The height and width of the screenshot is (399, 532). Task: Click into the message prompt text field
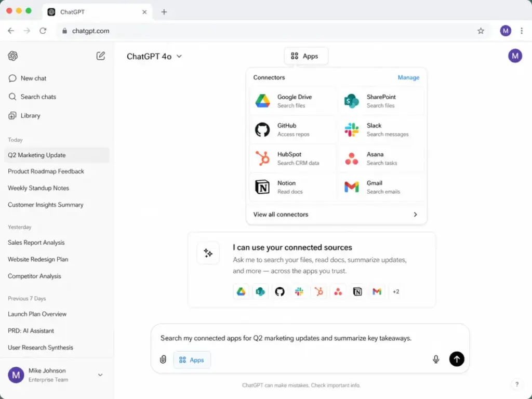(310, 338)
